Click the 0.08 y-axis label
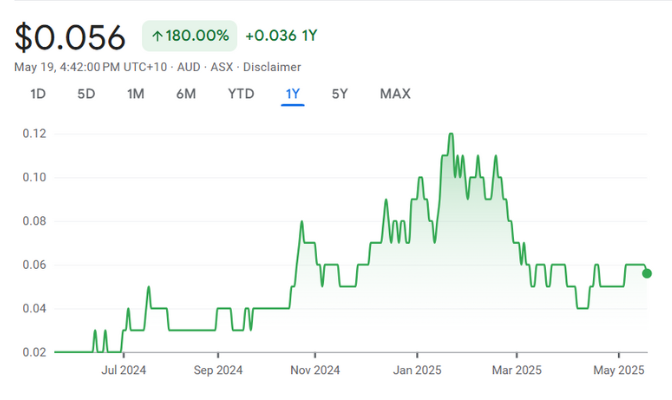 pyautogui.click(x=34, y=221)
